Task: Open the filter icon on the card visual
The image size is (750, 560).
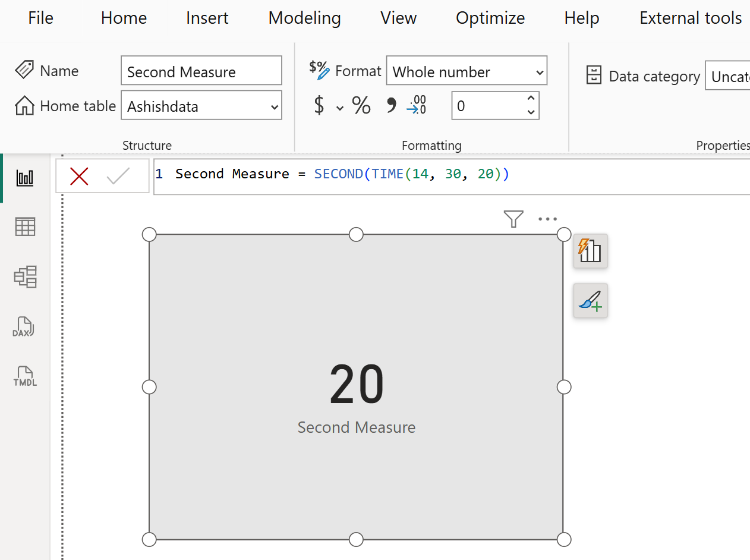Action: [513, 219]
